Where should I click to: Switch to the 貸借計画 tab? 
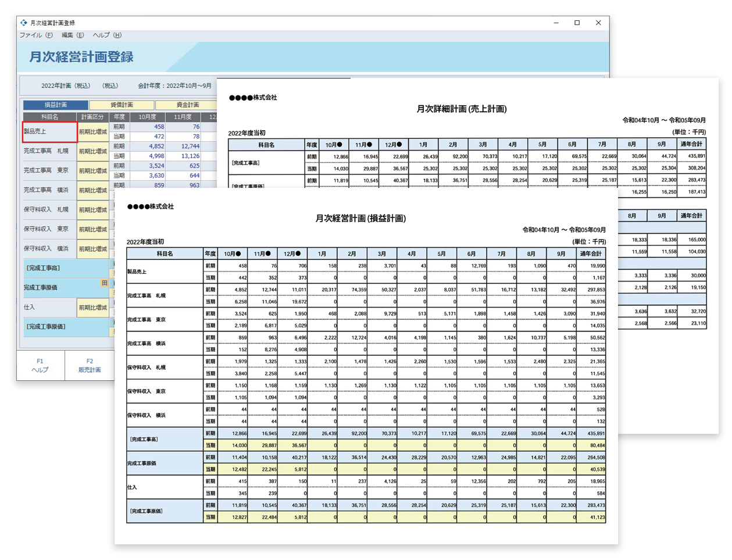(122, 105)
